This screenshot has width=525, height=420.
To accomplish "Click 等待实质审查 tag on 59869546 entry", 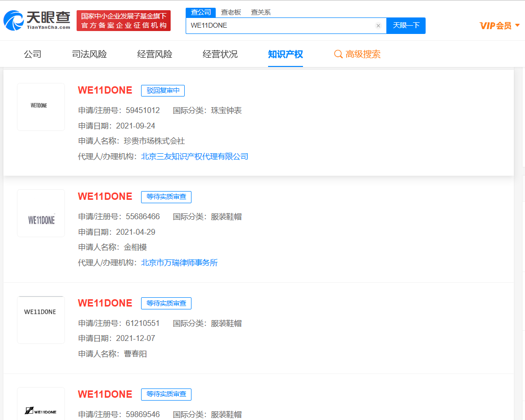I will [166, 394].
